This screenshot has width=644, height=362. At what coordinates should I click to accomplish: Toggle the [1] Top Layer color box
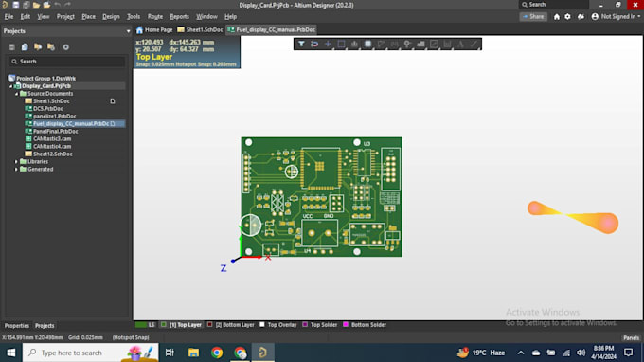(x=164, y=325)
